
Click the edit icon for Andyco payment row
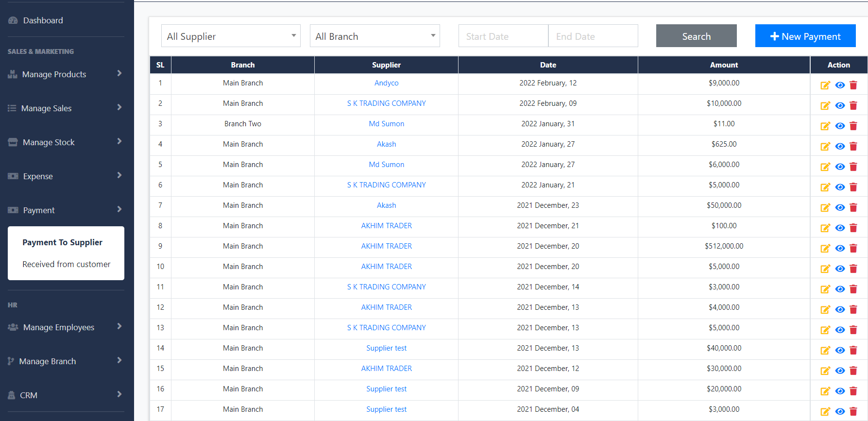click(x=825, y=85)
